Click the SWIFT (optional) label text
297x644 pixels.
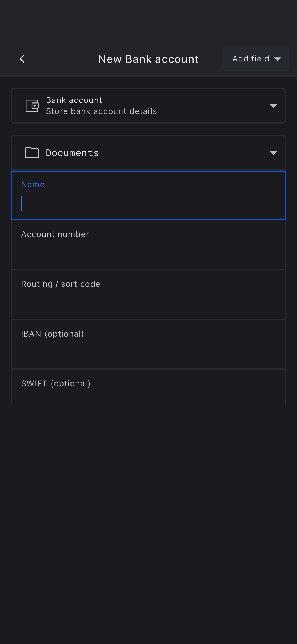[55, 383]
